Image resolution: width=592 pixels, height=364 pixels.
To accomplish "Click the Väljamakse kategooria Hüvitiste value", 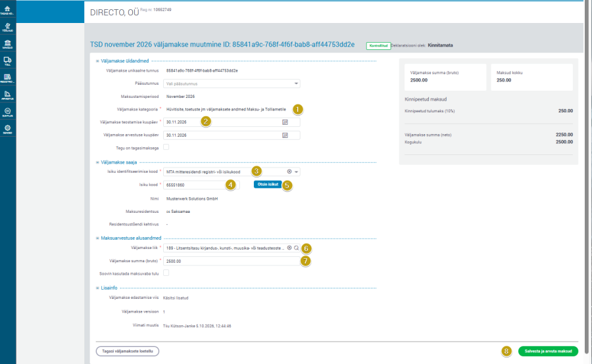I will click(x=226, y=109).
